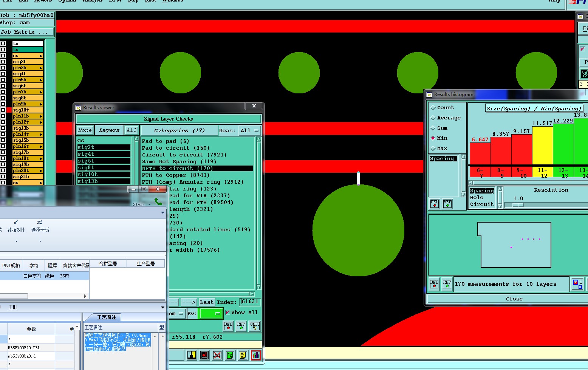Image resolution: width=588 pixels, height=370 pixels.
Task: Open the green Sv severity dropdown
Action: 211,313
